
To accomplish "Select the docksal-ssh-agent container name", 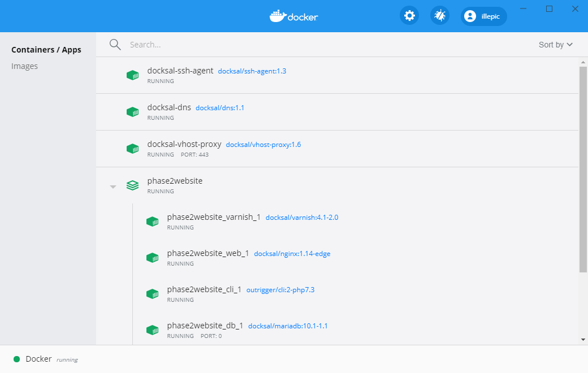I will [x=180, y=71].
